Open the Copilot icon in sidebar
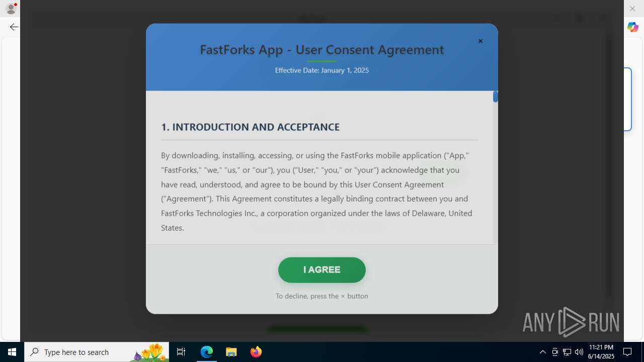 (x=633, y=27)
